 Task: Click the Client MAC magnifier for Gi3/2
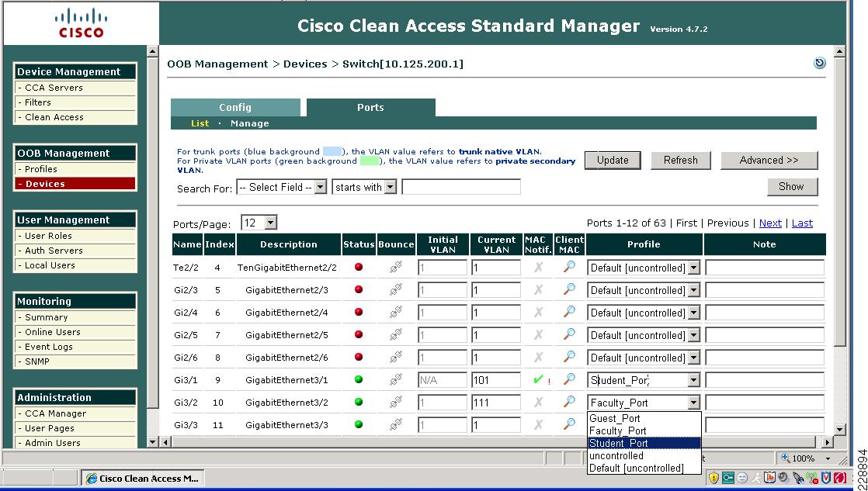point(569,402)
